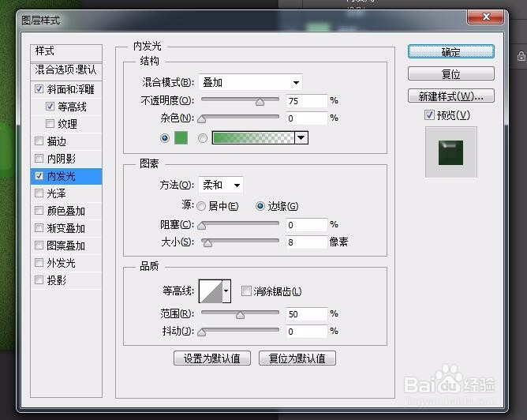Enable the 内阴影 checkbox
This screenshot has height=420, width=527.
[39, 158]
